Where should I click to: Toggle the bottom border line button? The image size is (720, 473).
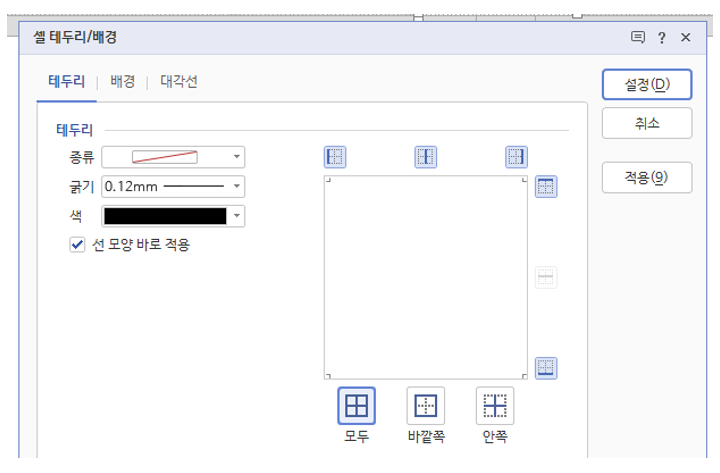pyautogui.click(x=546, y=368)
